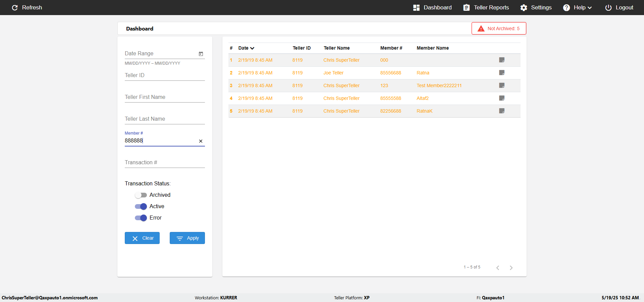Click member number 123 in row 3
This screenshot has height=302, width=644.
(384, 85)
